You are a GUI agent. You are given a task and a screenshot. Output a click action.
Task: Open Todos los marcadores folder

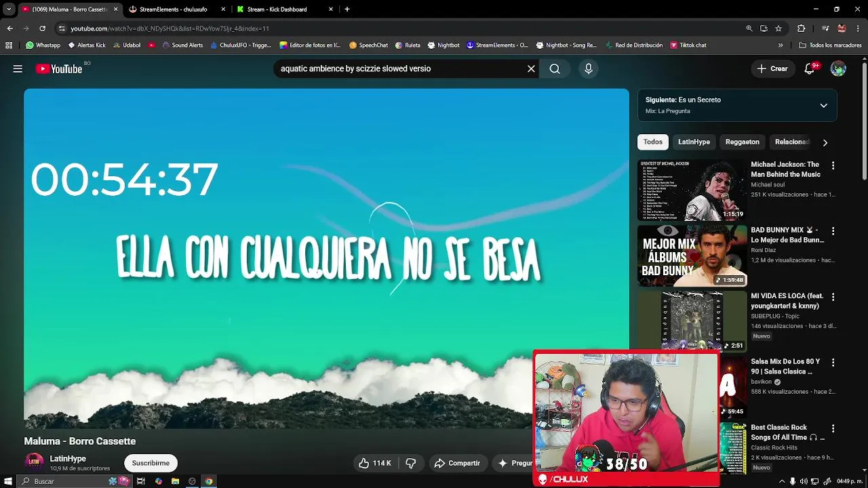click(831, 45)
